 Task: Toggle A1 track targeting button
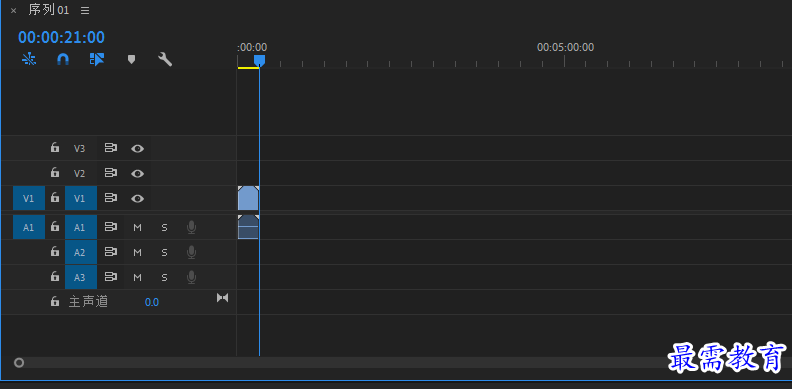[81, 227]
